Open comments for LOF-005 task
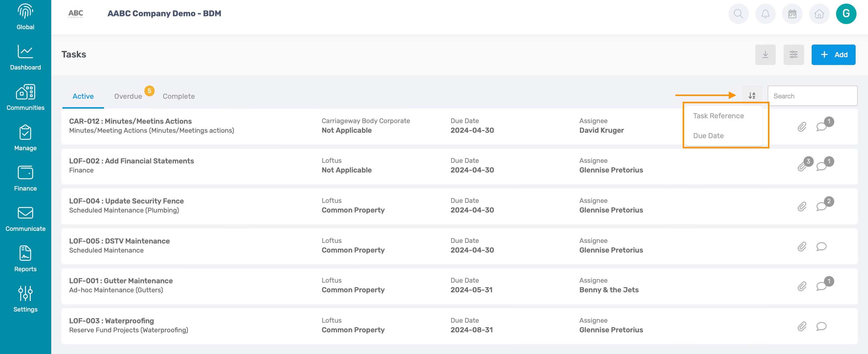868x354 pixels. (x=822, y=247)
